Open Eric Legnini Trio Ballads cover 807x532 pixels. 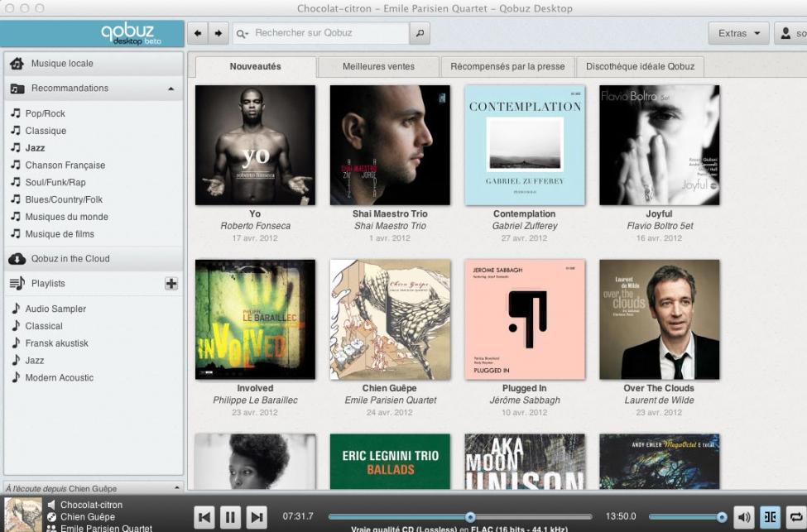[x=390, y=462]
